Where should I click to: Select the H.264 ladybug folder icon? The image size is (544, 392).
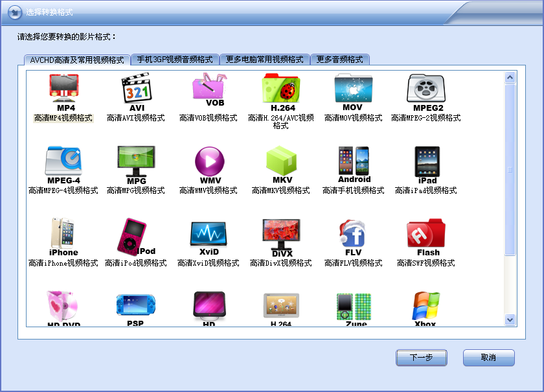click(x=281, y=88)
